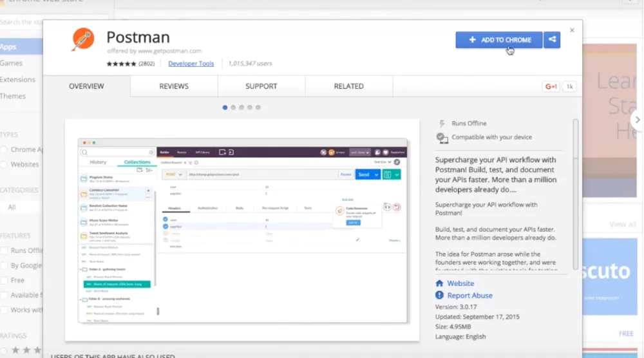Click the Website home icon
Screen dimensions: 644x358
pyautogui.click(x=439, y=283)
